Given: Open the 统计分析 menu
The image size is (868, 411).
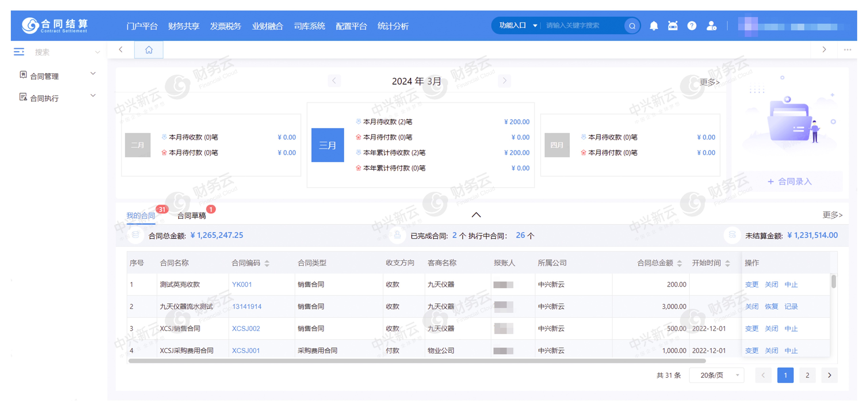Looking at the screenshot, I should pos(393,26).
